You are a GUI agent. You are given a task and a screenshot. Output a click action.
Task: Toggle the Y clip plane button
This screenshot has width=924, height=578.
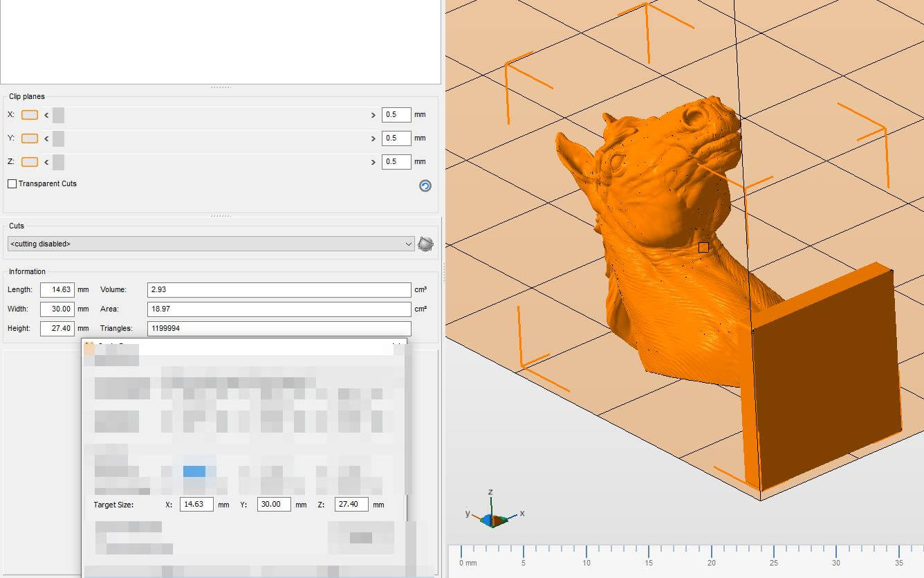tap(30, 138)
